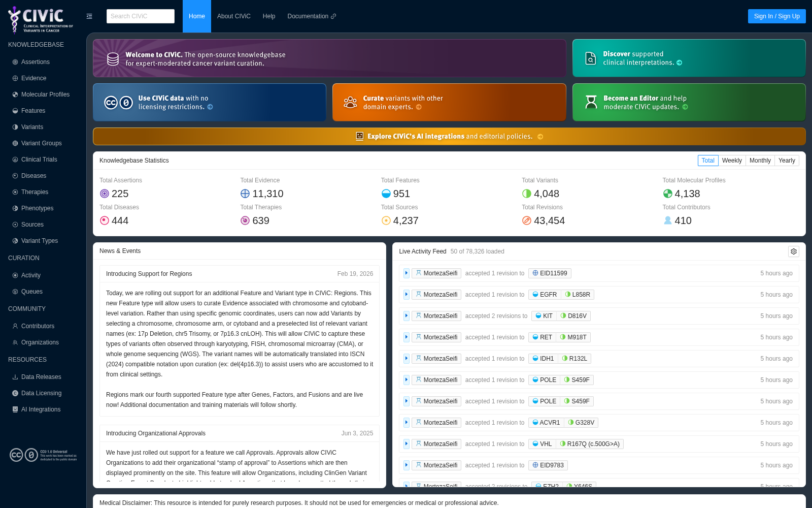
Task: Click the Organizations icon in sidebar
Action: pos(15,342)
